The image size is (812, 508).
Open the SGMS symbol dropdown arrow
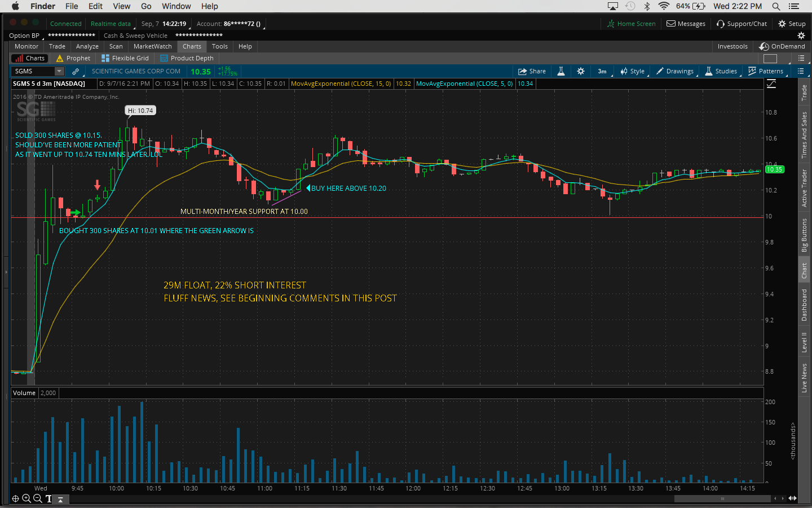click(x=59, y=71)
